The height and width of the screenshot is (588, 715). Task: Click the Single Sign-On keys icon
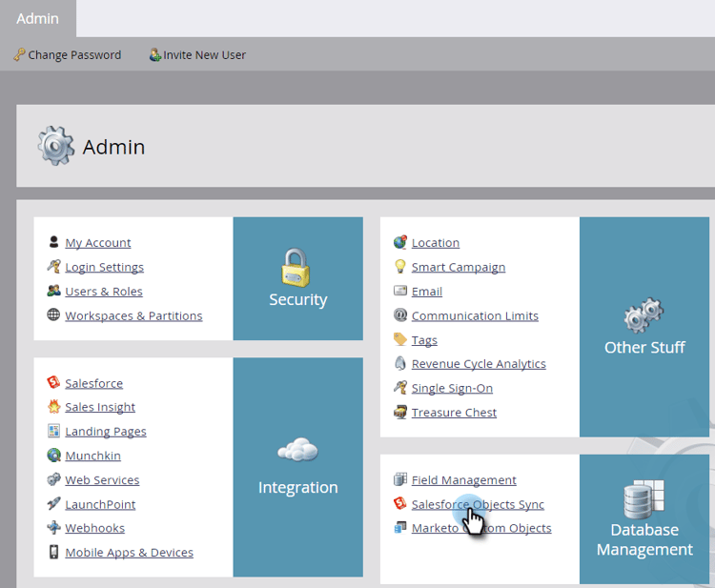pyautogui.click(x=400, y=388)
